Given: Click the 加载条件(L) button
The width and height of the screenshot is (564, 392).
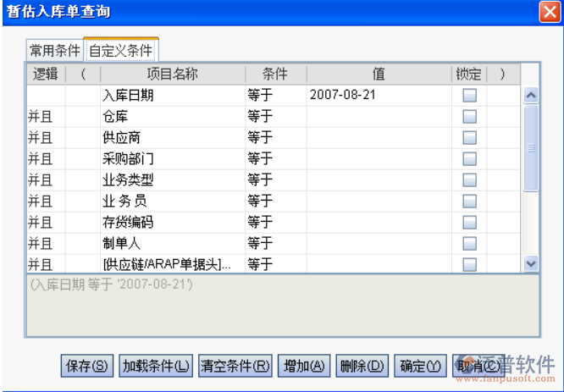Looking at the screenshot, I should (x=156, y=366).
